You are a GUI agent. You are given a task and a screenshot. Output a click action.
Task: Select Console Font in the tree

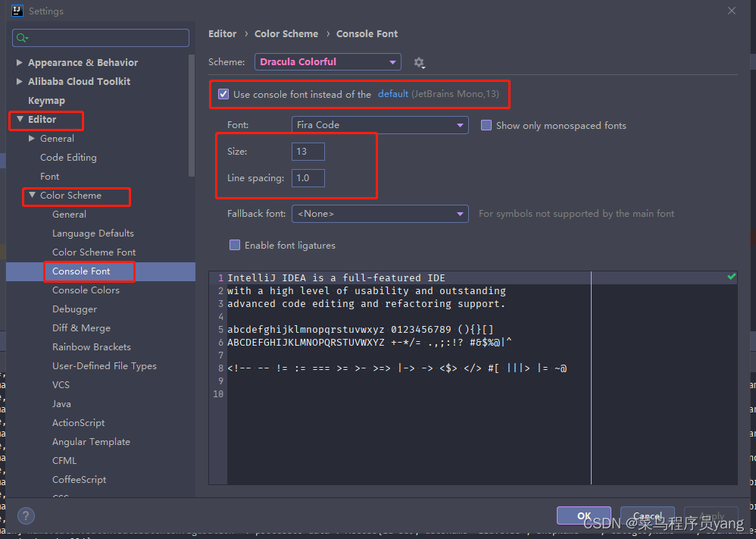pyautogui.click(x=81, y=271)
